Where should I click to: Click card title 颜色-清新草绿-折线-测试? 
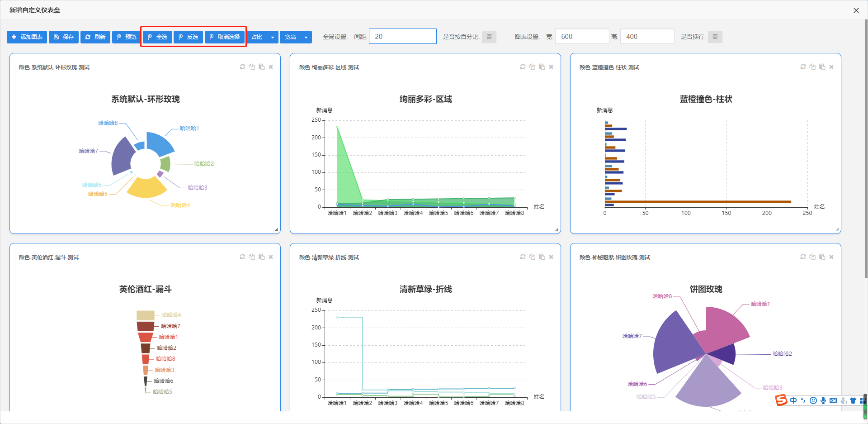coord(329,257)
